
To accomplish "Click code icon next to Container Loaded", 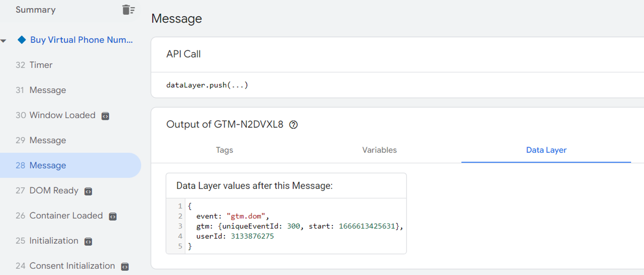I will click(x=112, y=216).
